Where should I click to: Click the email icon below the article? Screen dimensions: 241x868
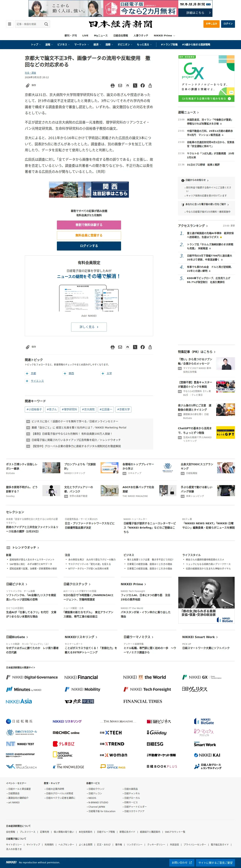pyautogui.click(x=120, y=347)
